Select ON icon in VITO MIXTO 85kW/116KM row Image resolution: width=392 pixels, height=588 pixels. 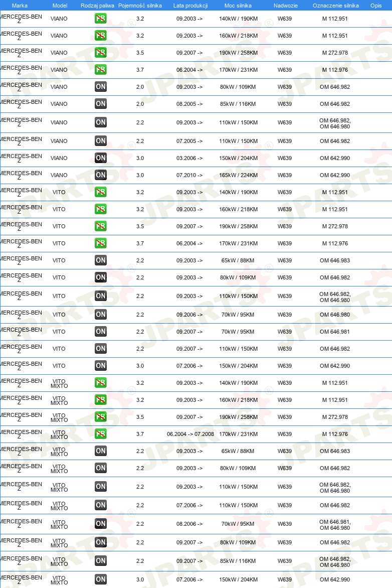coord(100,560)
